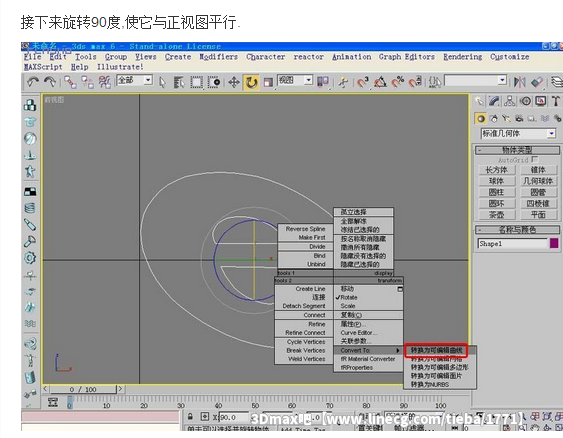The width and height of the screenshot is (563, 438).
Task: Select the Cameras create category icon
Action: point(519,118)
